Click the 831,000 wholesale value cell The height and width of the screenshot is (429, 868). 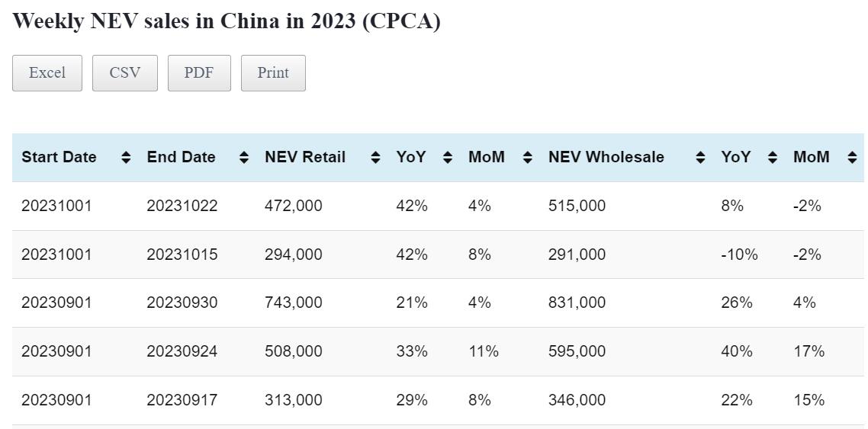click(577, 303)
